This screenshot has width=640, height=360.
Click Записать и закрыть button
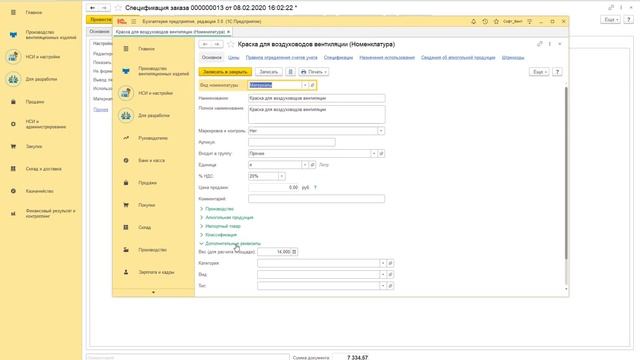pos(225,72)
